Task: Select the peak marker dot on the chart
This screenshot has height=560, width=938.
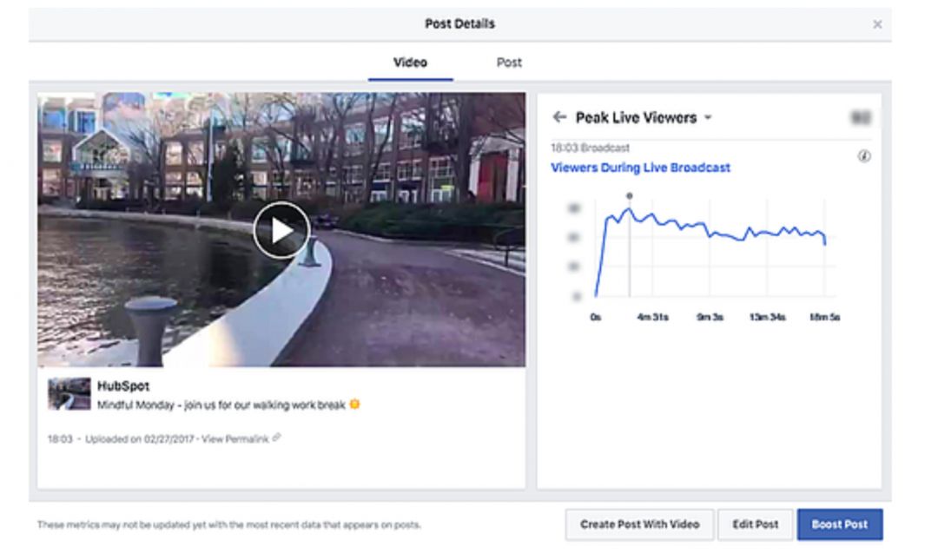Action: [630, 196]
